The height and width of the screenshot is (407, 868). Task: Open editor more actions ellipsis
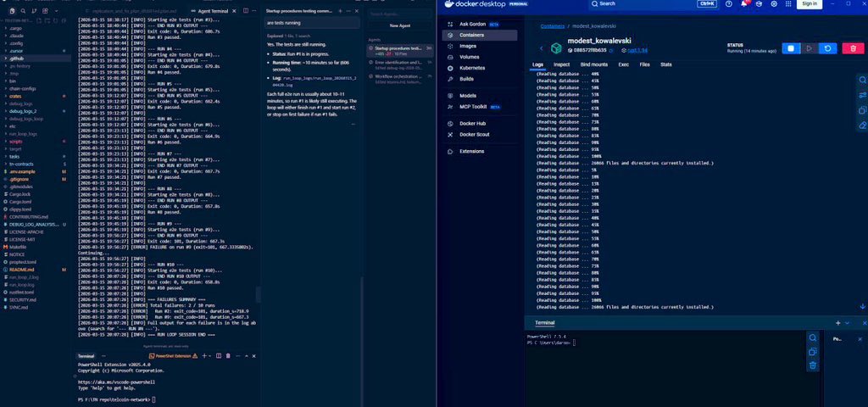tap(254, 11)
